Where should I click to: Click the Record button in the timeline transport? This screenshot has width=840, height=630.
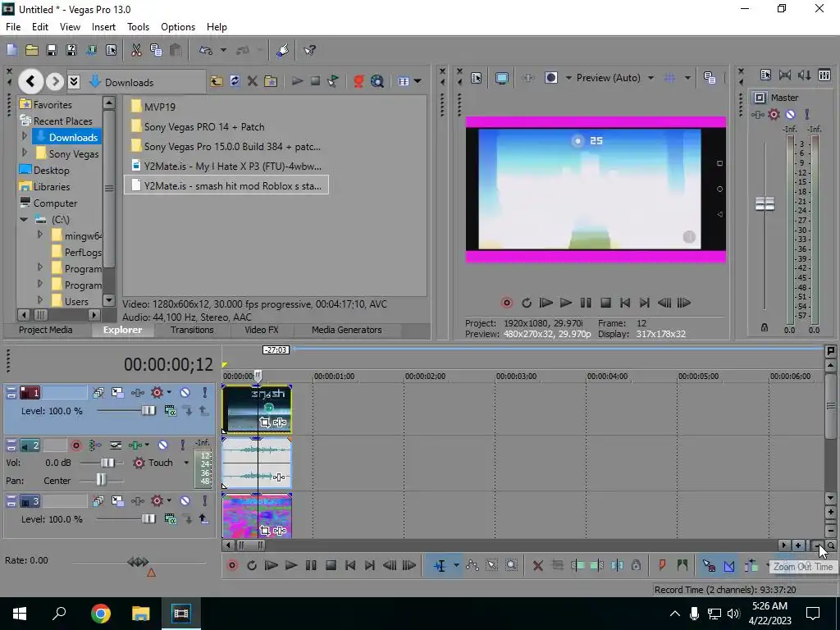pyautogui.click(x=232, y=565)
